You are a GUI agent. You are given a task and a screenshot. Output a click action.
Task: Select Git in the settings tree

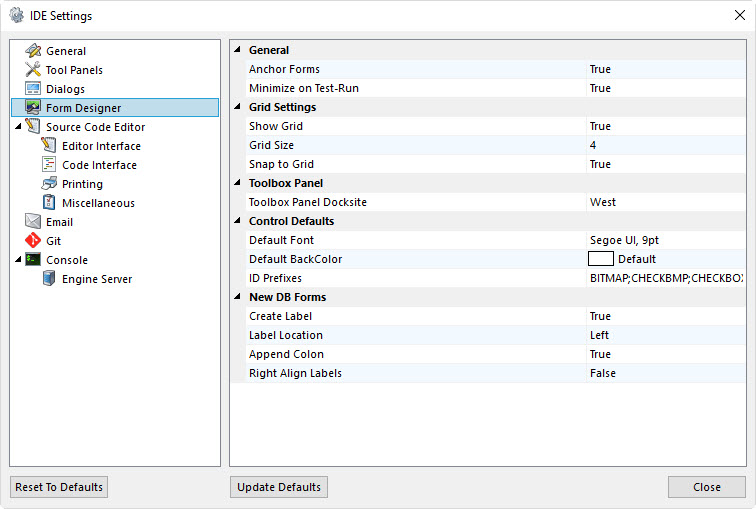(x=54, y=241)
